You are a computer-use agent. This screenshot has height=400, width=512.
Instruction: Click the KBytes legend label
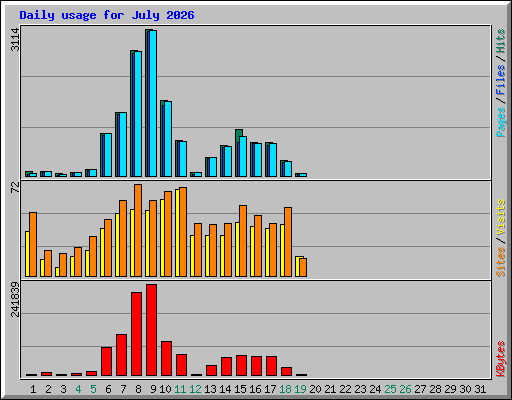[x=501, y=359]
